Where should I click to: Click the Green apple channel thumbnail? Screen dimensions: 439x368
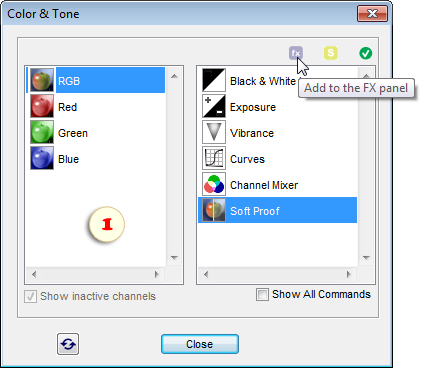click(42, 132)
